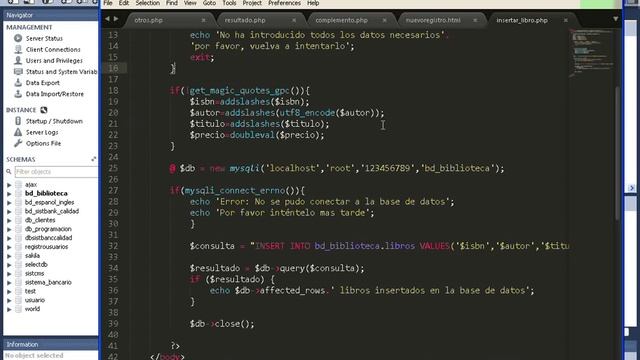Select the sistcms schema
640x360 pixels.
34,273
